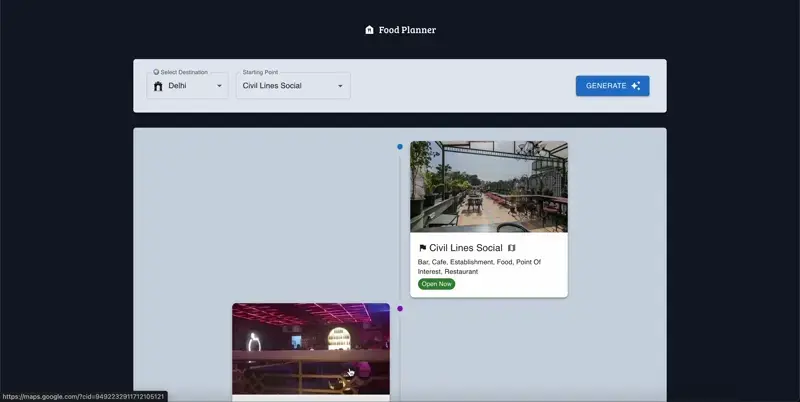Viewport: 800px width, 402px height.
Task: Click the blue timeline dot
Action: pyautogui.click(x=400, y=146)
